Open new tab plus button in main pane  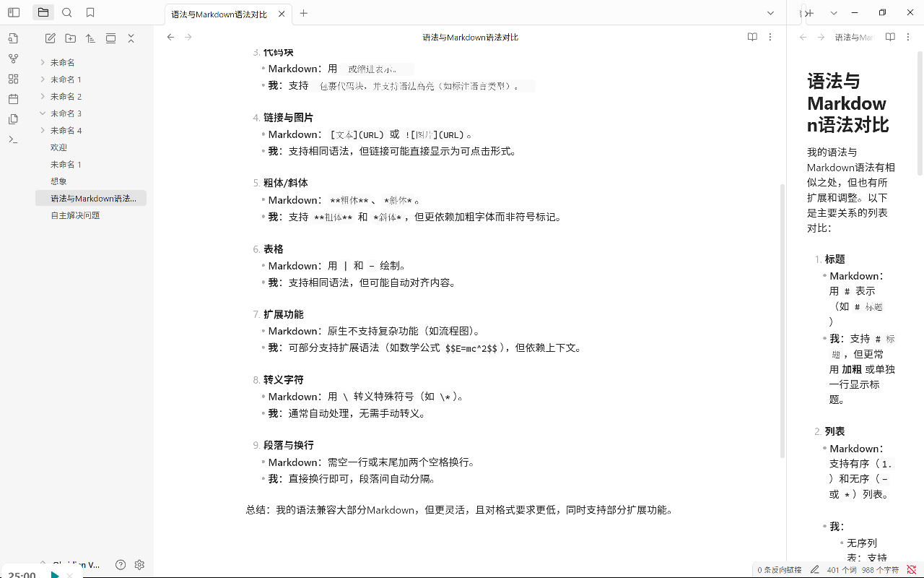click(x=304, y=13)
